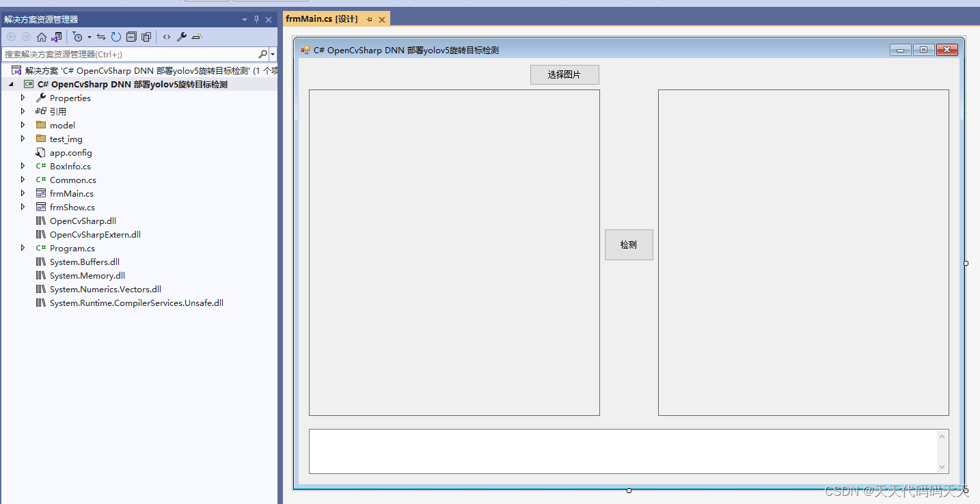Click the text box scroll down arrow
The image size is (980, 504).
pyautogui.click(x=943, y=467)
